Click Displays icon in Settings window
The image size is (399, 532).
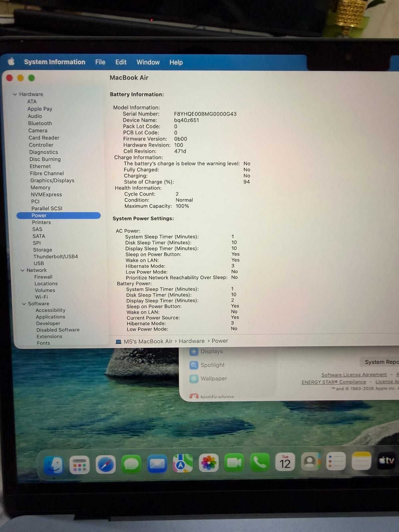194,351
